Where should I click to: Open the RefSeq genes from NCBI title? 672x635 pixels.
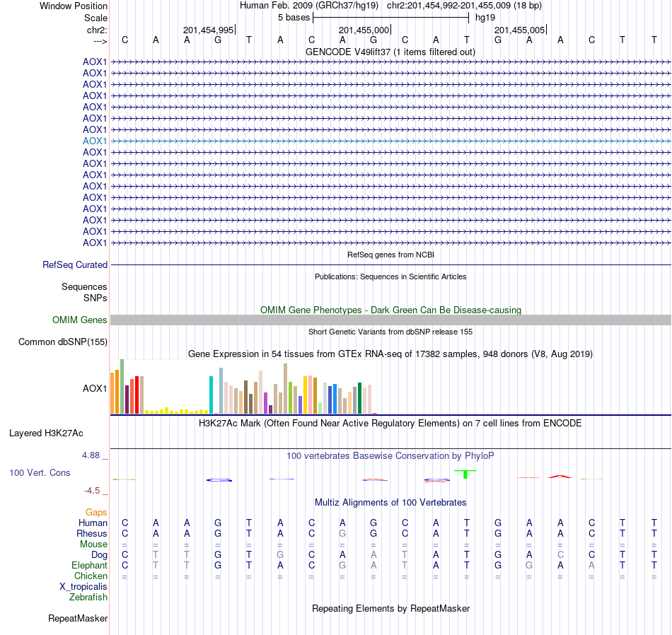(390, 255)
